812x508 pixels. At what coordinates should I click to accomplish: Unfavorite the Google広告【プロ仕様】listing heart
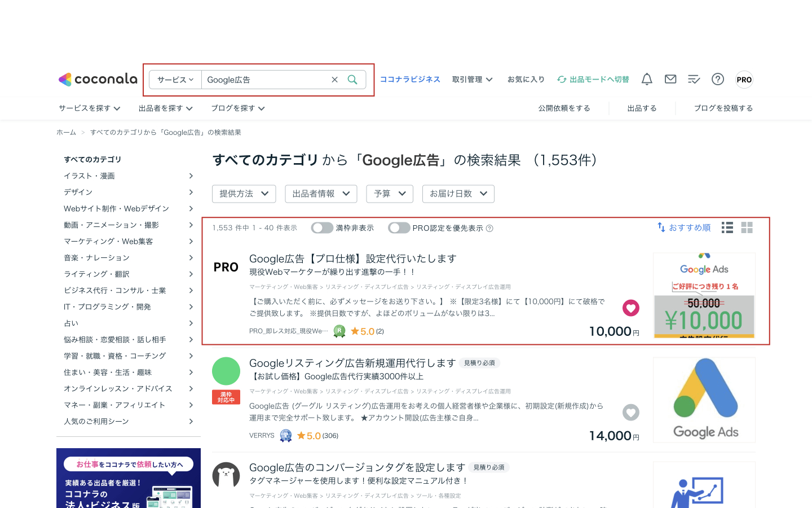tap(630, 308)
